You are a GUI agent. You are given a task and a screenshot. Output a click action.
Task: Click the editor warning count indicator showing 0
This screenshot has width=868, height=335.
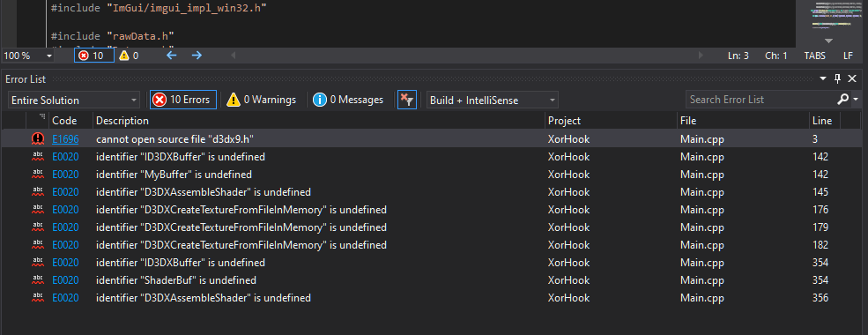tap(129, 56)
